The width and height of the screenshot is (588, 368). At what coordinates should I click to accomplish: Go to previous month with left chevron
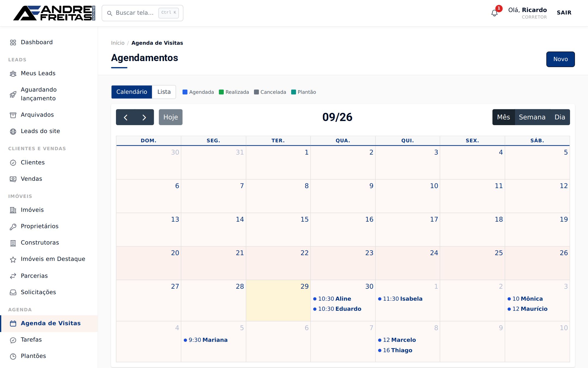[x=125, y=117]
